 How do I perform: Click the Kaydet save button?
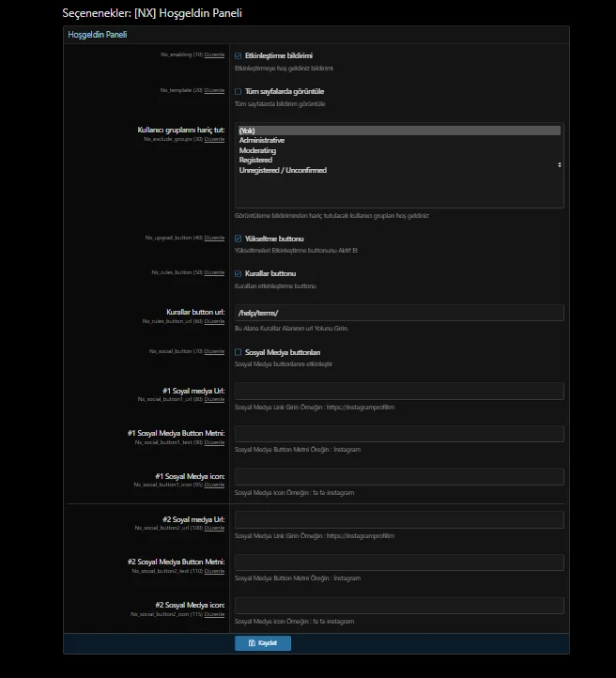point(263,643)
